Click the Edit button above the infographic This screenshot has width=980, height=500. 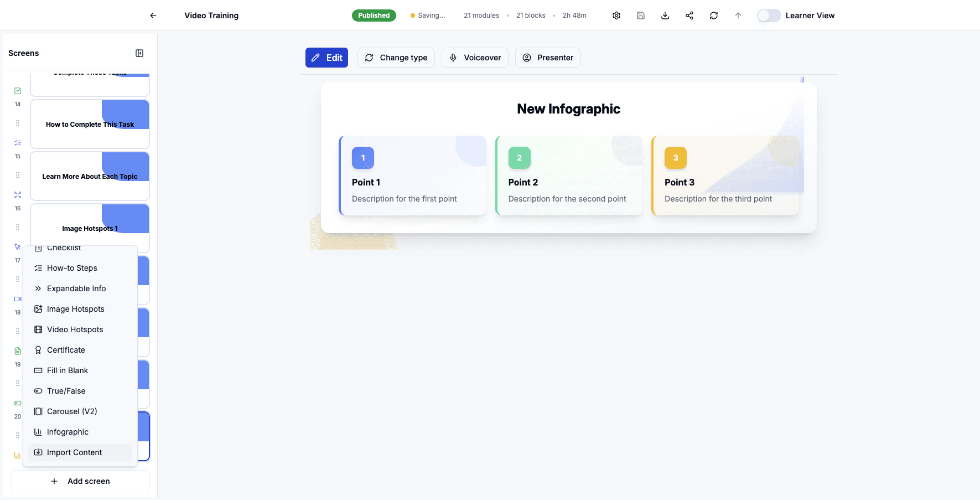(x=326, y=58)
